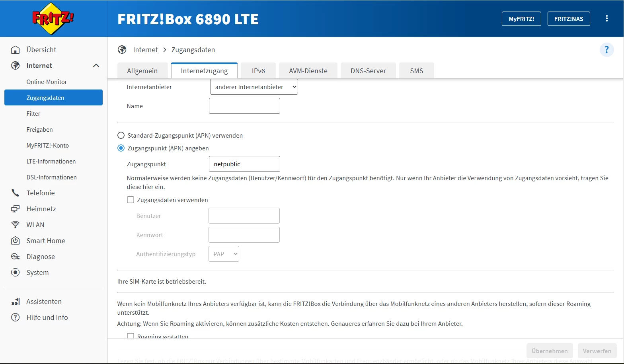Click the Übersicht home icon
Image resolution: width=624 pixels, height=364 pixels.
pos(16,50)
